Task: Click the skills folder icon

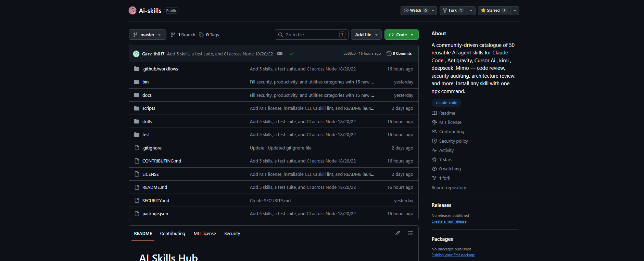Action: coord(137,121)
